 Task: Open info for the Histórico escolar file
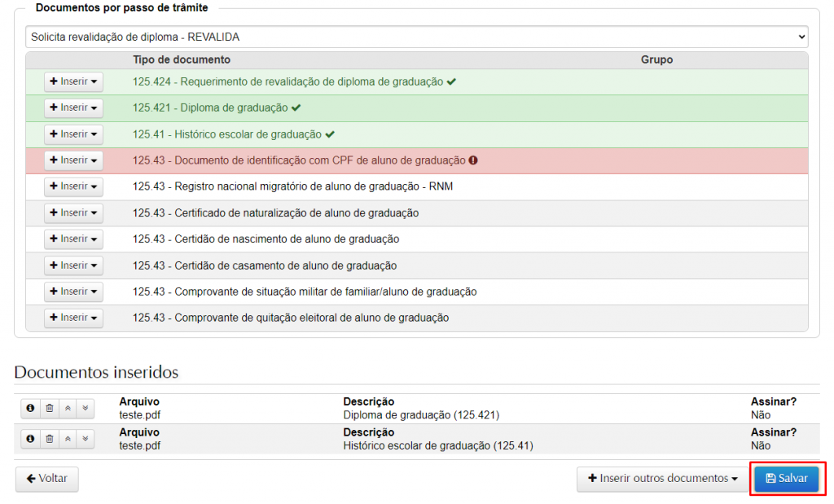(31, 439)
